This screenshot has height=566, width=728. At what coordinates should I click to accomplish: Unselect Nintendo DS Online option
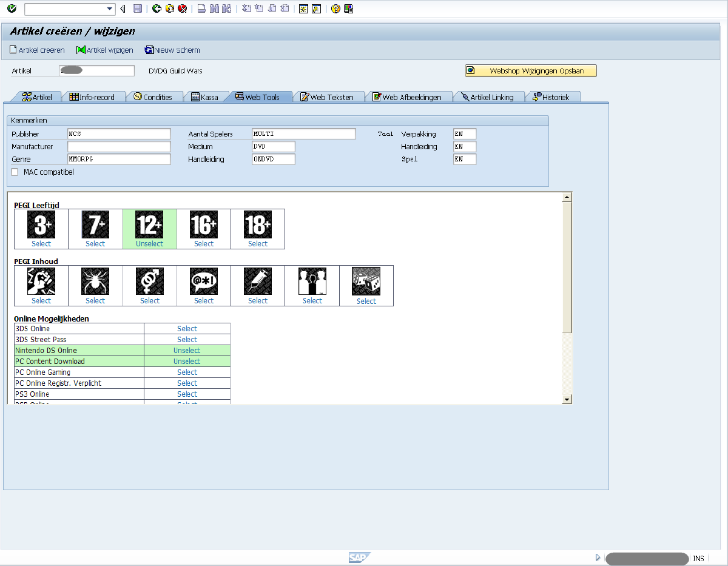(x=187, y=351)
